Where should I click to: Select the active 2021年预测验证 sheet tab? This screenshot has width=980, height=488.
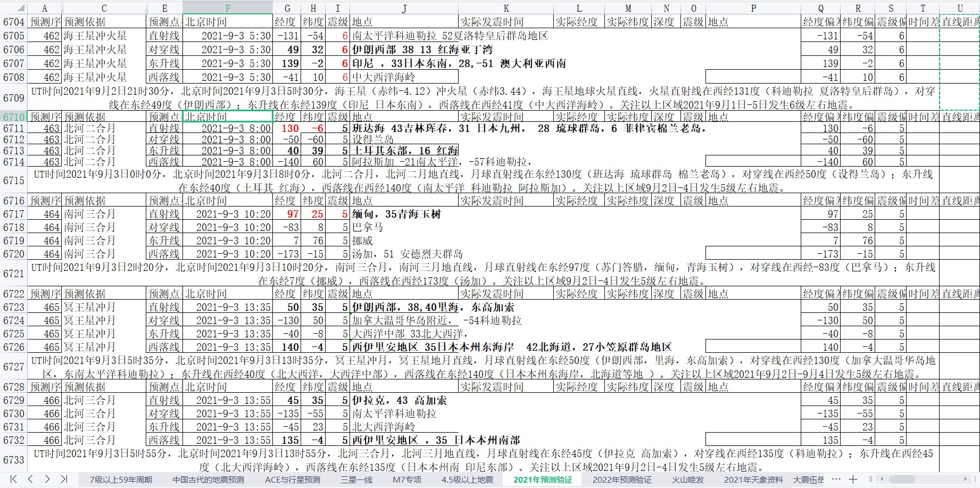pyautogui.click(x=543, y=479)
